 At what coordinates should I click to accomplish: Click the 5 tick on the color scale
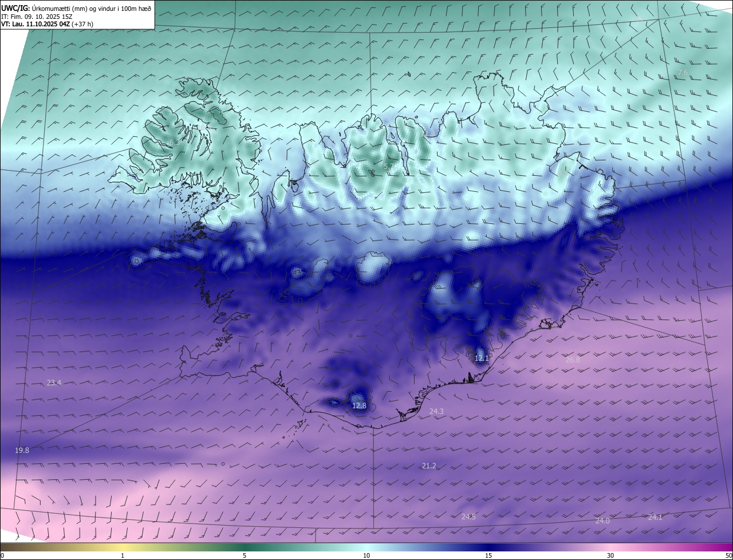245,555
